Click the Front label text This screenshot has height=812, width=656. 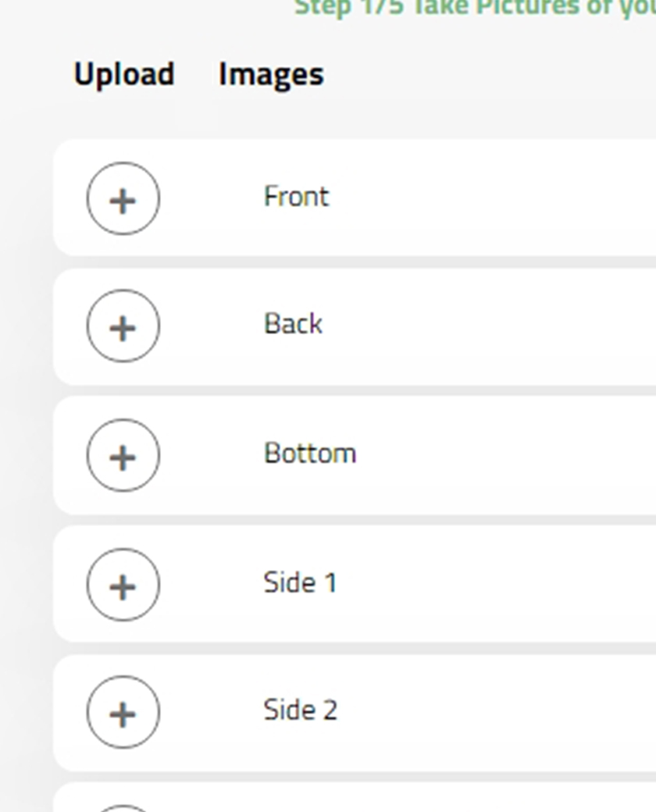click(x=296, y=196)
